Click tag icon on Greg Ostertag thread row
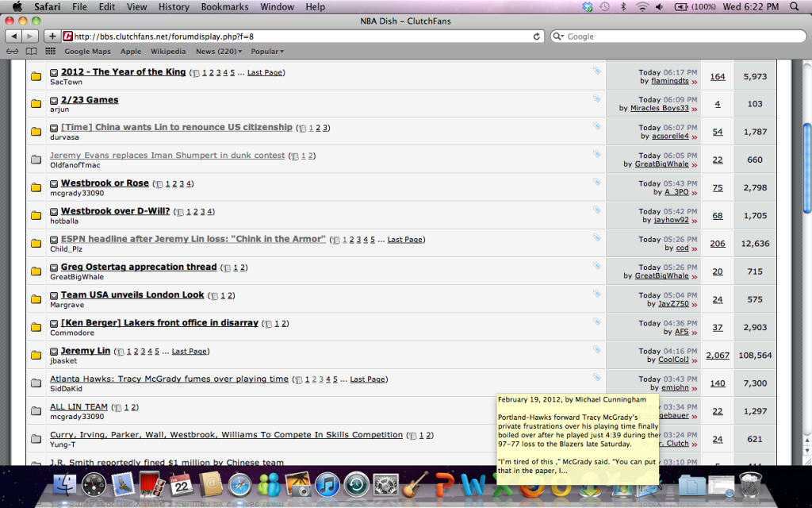This screenshot has width=812, height=508. [597, 265]
